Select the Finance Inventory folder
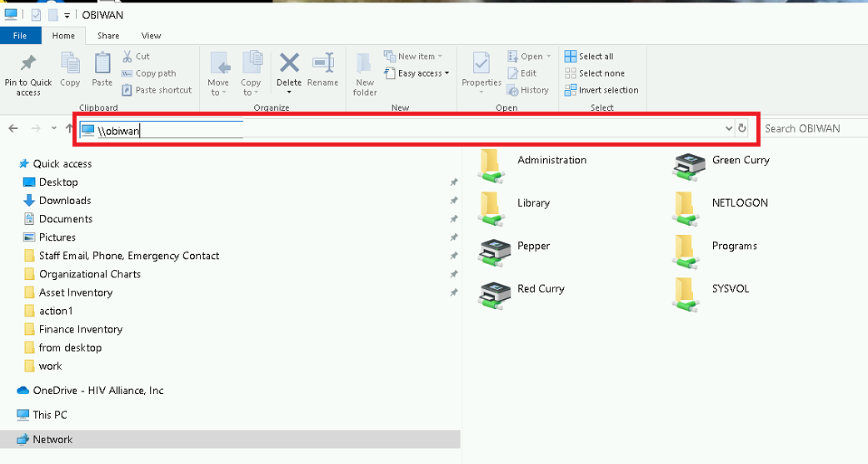The image size is (868, 464). pos(74,329)
